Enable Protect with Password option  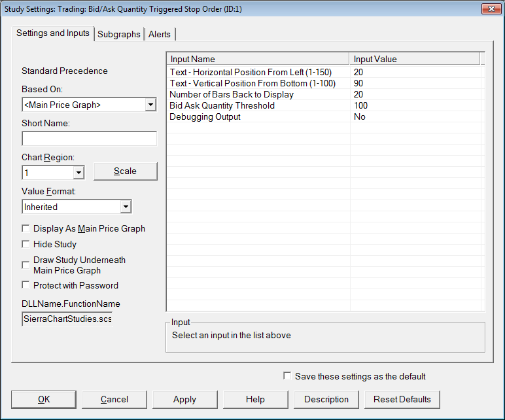26,285
